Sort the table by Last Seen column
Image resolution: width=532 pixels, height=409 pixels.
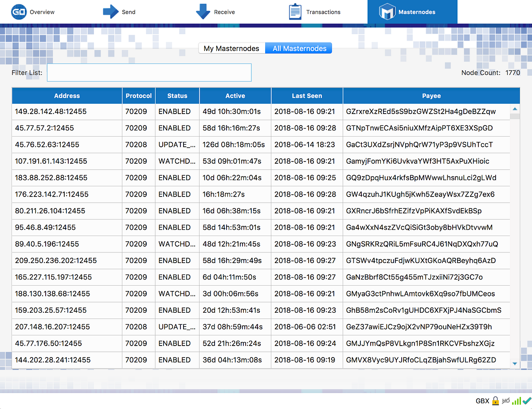pos(306,95)
